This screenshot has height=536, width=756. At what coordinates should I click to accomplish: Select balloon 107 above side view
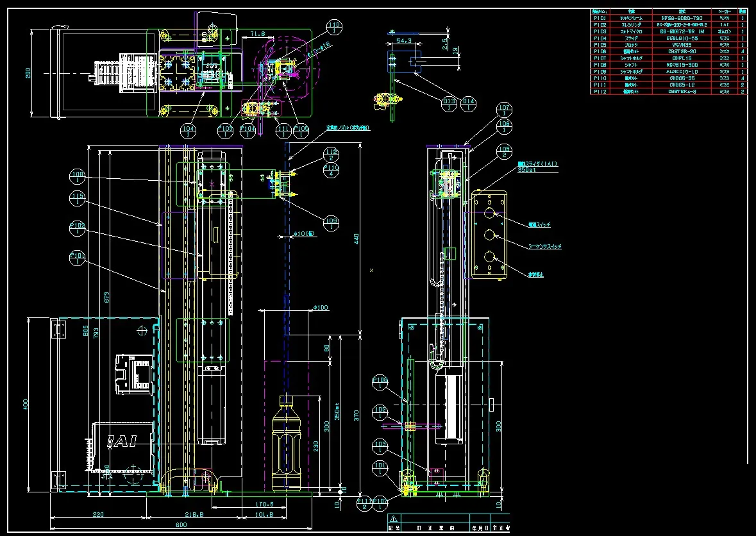click(x=504, y=110)
